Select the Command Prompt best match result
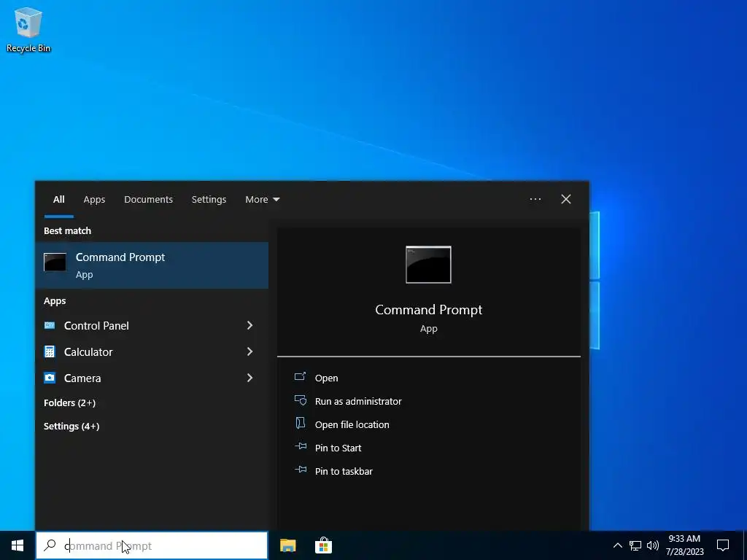 point(152,265)
